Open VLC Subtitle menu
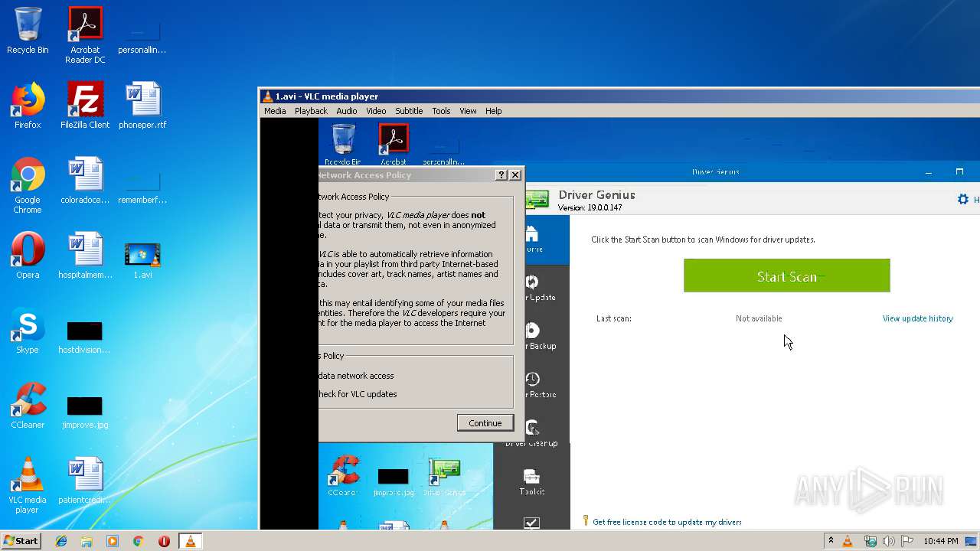 [409, 111]
